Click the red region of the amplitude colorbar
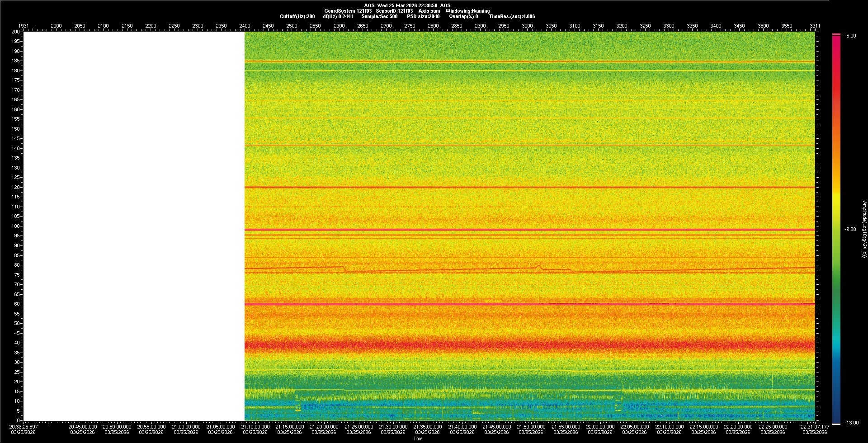Viewport: 868px width, 443px height. [x=836, y=90]
